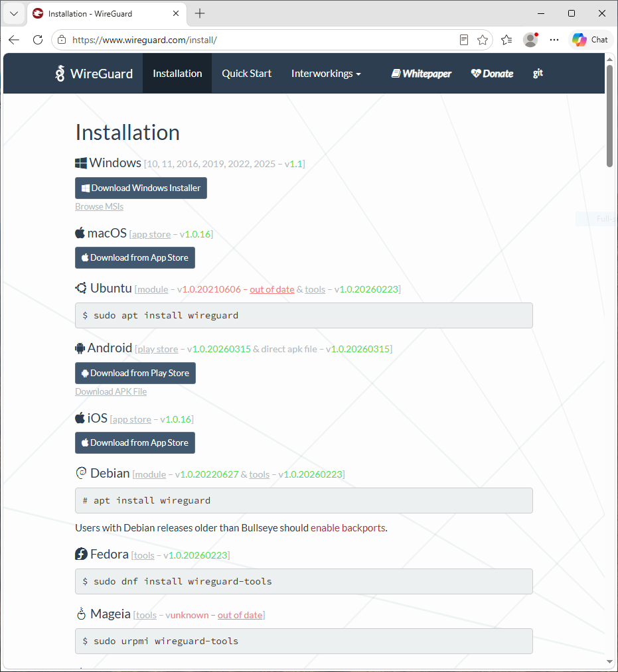Click the Installation page heading
Screen dimensions: 618x672
pos(127,133)
